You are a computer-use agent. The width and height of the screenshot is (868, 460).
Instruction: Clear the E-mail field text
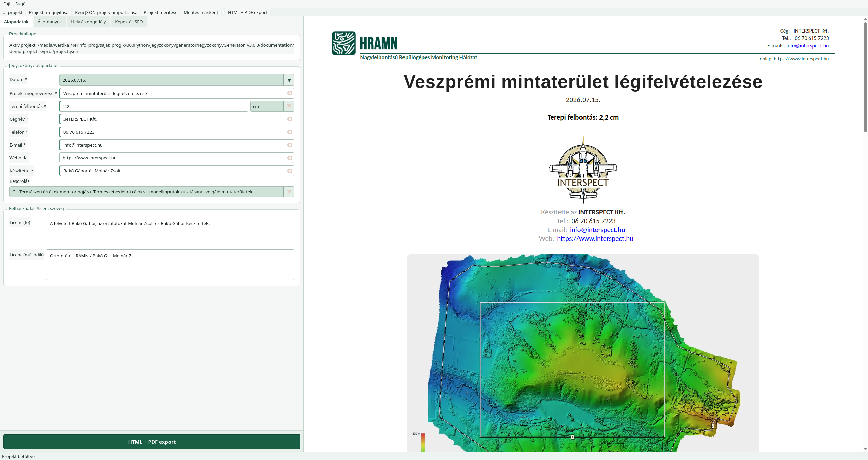pos(289,145)
